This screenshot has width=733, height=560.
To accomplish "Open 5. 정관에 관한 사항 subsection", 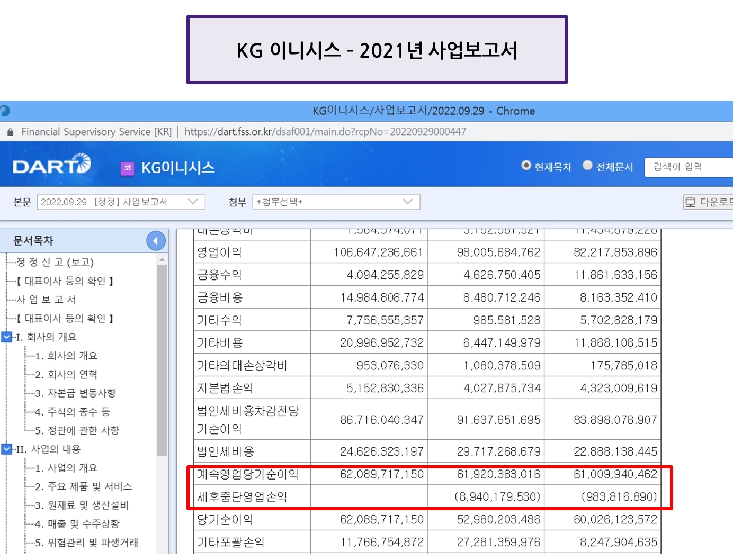I will (x=77, y=430).
